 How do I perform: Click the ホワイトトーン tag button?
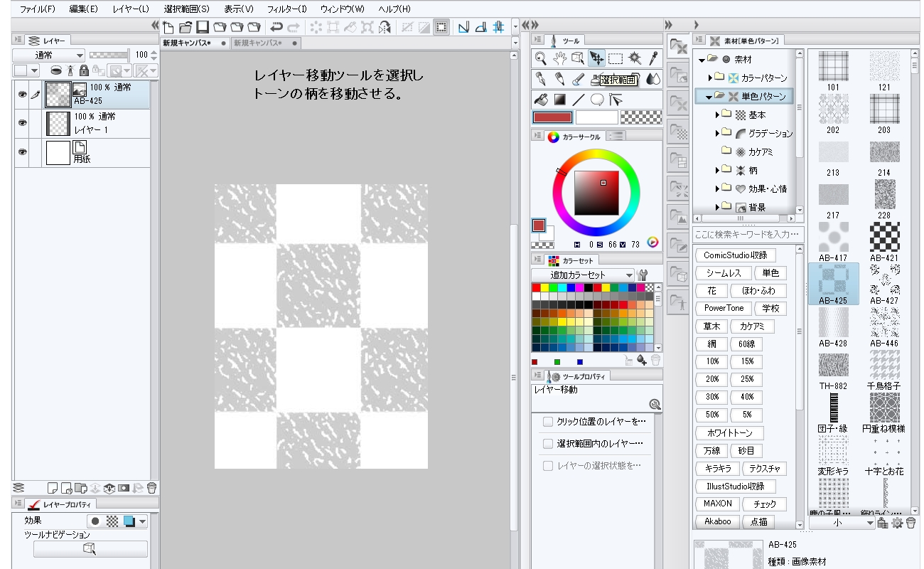[x=729, y=433]
